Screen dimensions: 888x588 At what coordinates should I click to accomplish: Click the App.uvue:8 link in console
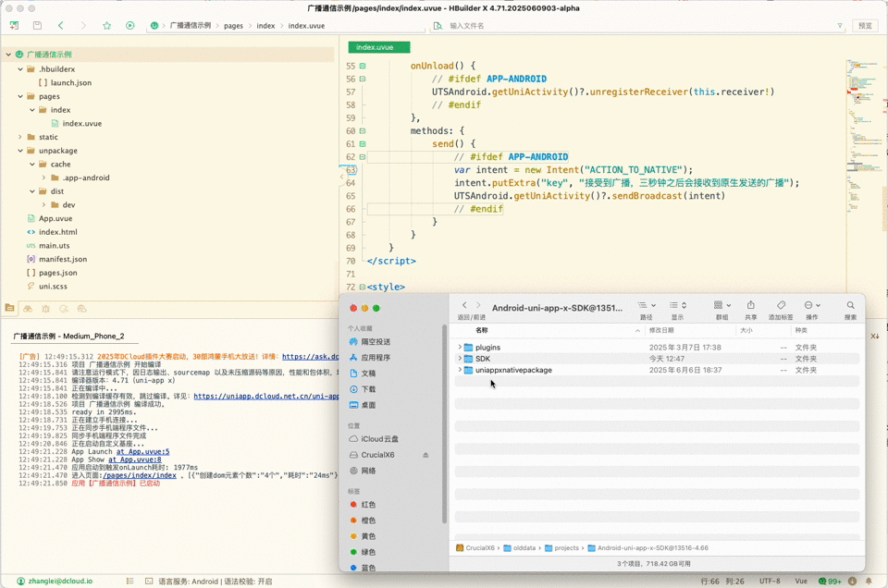[135, 459]
